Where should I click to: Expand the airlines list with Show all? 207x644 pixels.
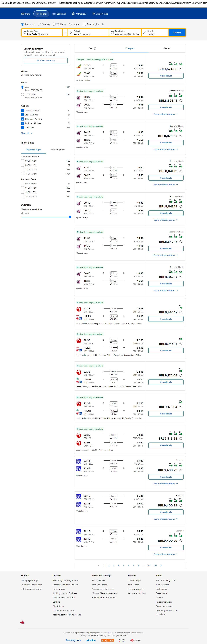[27, 133]
